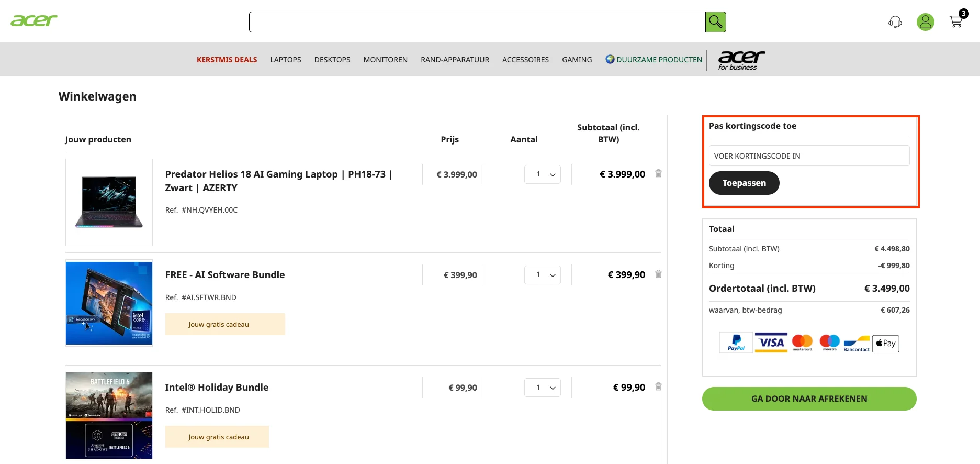Open the Acer for business logo link
Screen dimensions: 980x464
[x=741, y=60]
